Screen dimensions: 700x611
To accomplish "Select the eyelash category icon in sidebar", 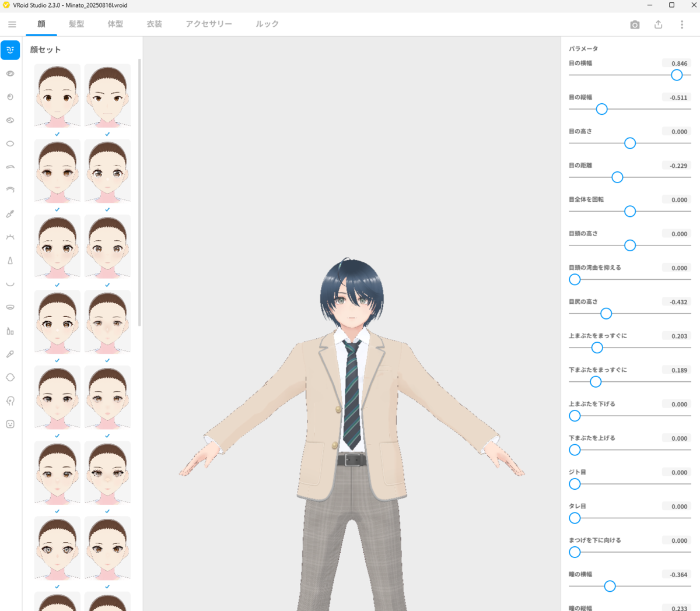I will point(10,237).
